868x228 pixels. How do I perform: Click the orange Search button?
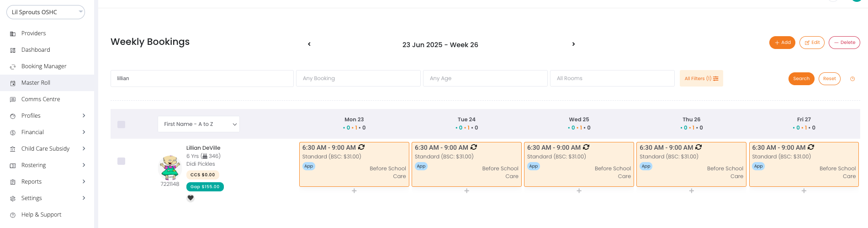[801, 79]
